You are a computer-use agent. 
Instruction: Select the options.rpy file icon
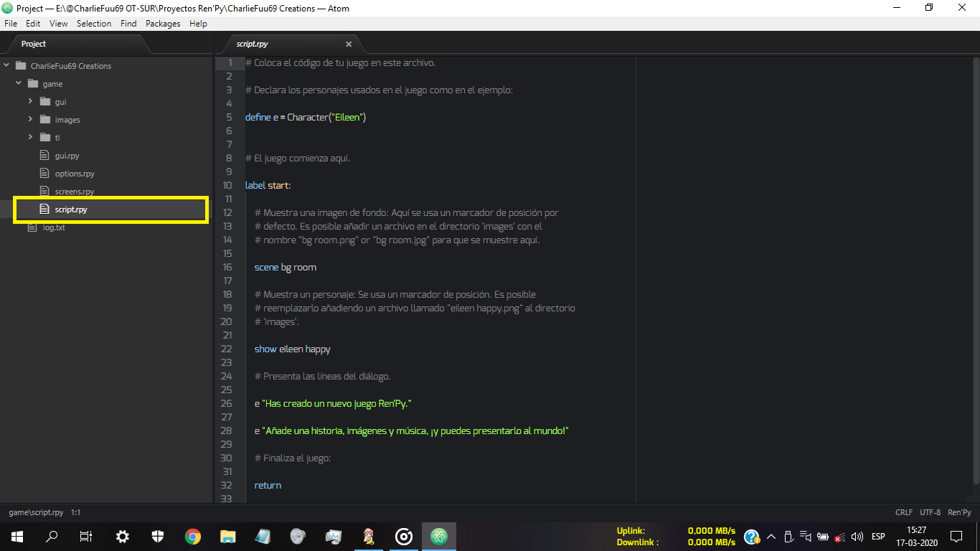pyautogui.click(x=44, y=174)
